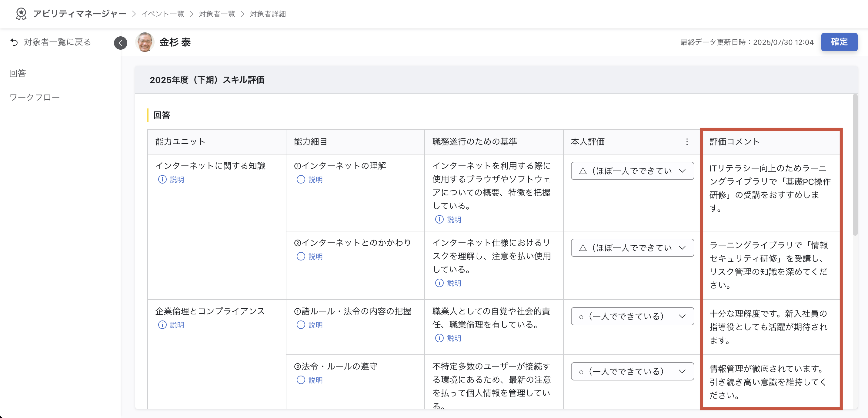Click the info icon beside ②法令・ルールの遵守

point(301,380)
